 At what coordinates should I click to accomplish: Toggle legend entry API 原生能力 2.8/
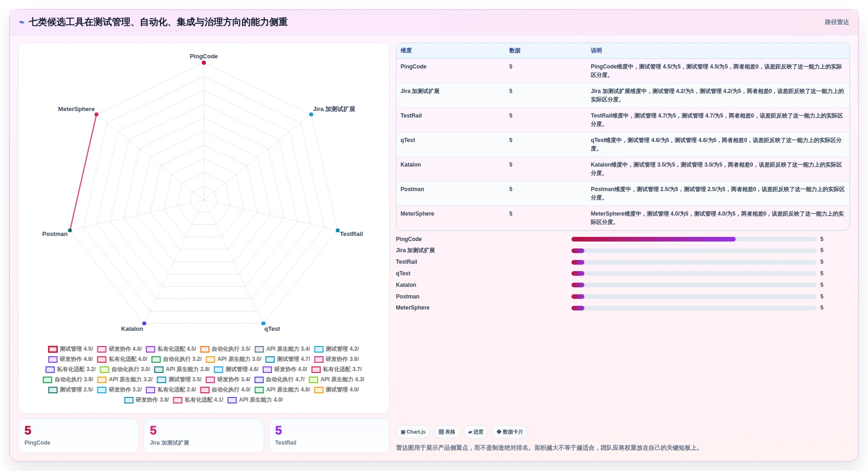[182, 370]
